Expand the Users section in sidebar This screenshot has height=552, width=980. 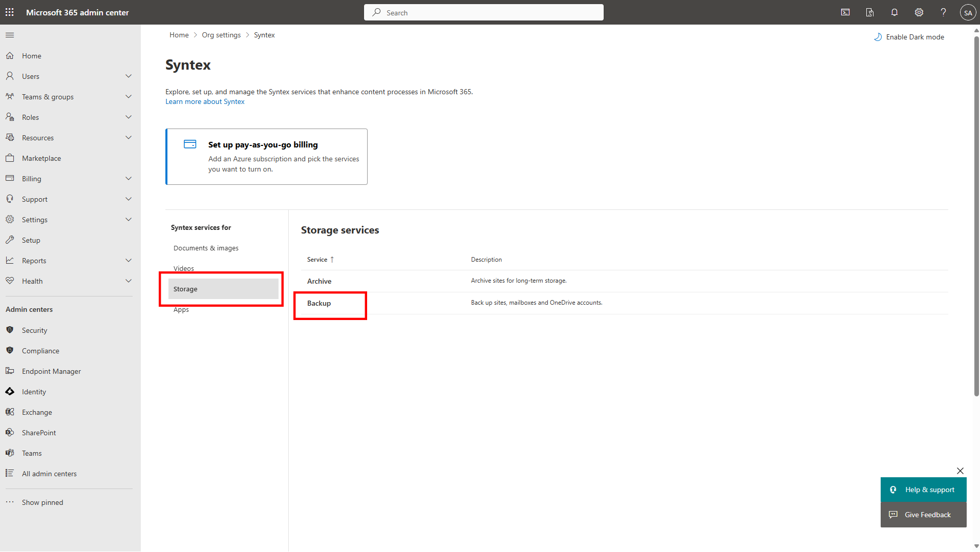pos(129,76)
